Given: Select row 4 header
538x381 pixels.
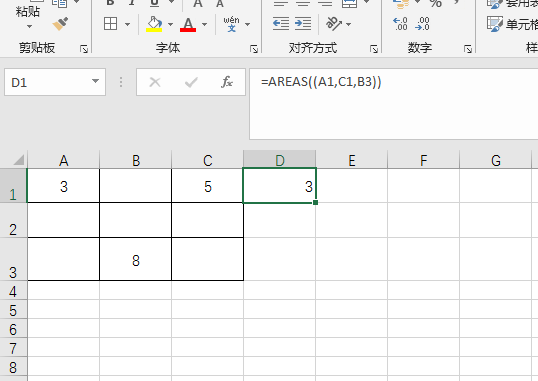Looking at the screenshot, I should (x=13, y=290).
